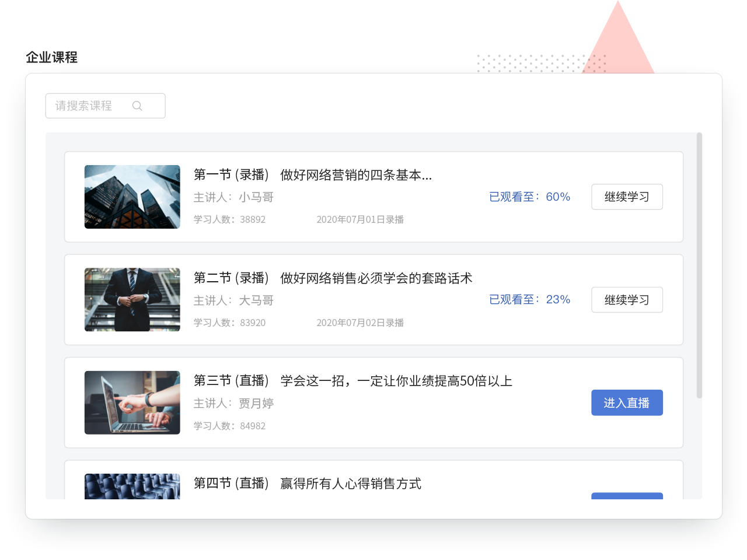
Task: Open the third lesson's laptop thumbnail
Action: coord(132,402)
